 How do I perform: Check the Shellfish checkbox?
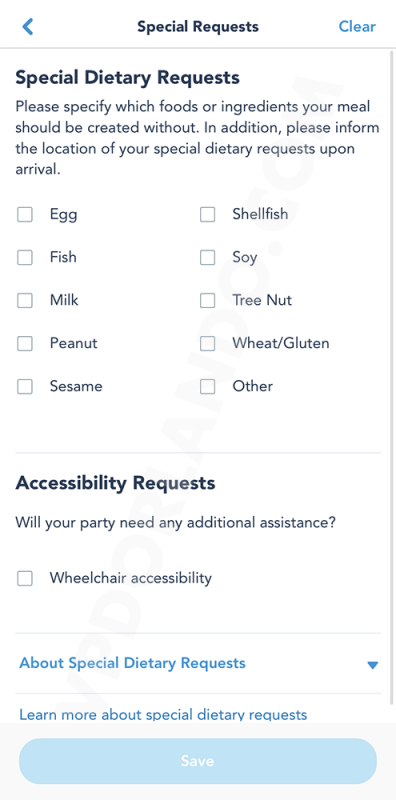click(x=208, y=214)
